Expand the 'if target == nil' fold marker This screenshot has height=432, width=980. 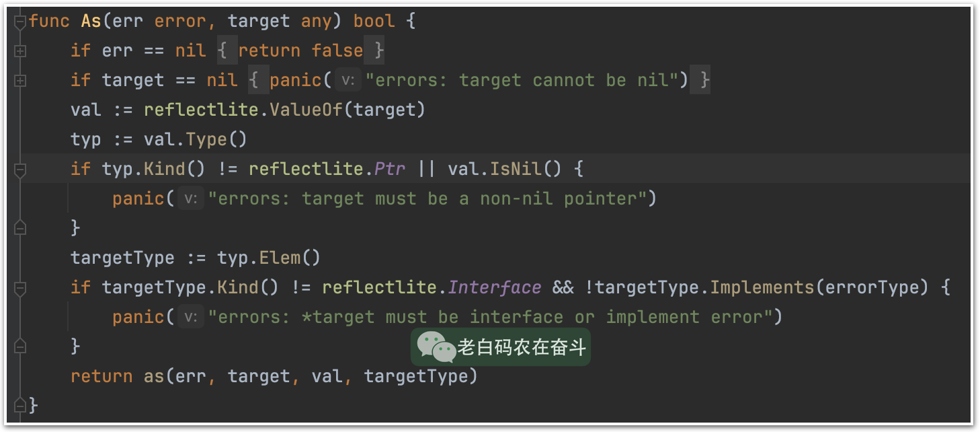(x=20, y=81)
